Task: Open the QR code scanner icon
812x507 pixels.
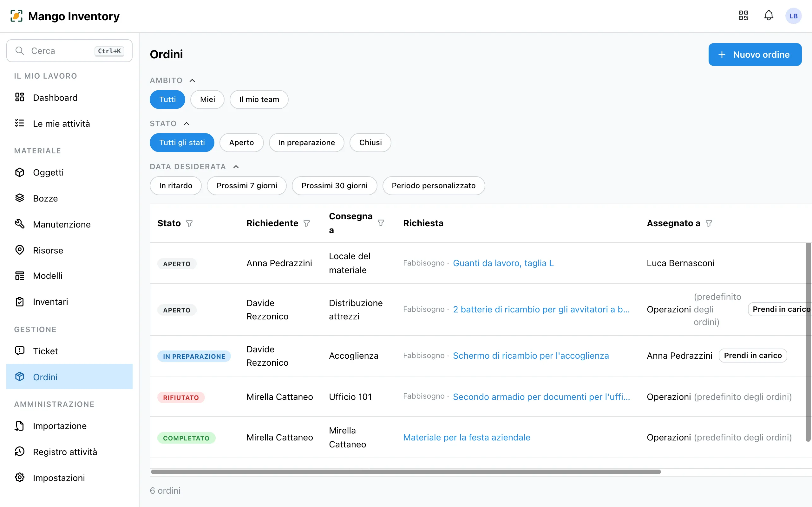Action: click(x=743, y=16)
